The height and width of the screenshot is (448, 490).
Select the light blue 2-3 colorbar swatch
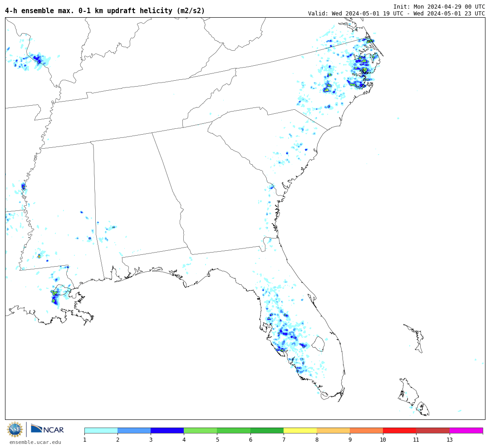click(134, 430)
